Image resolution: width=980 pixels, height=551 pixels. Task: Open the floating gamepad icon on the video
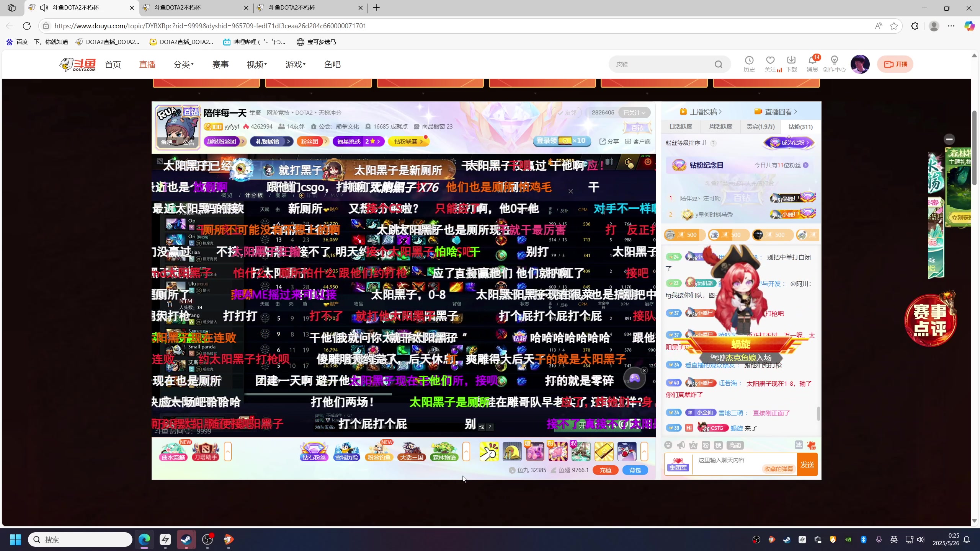pos(635,378)
